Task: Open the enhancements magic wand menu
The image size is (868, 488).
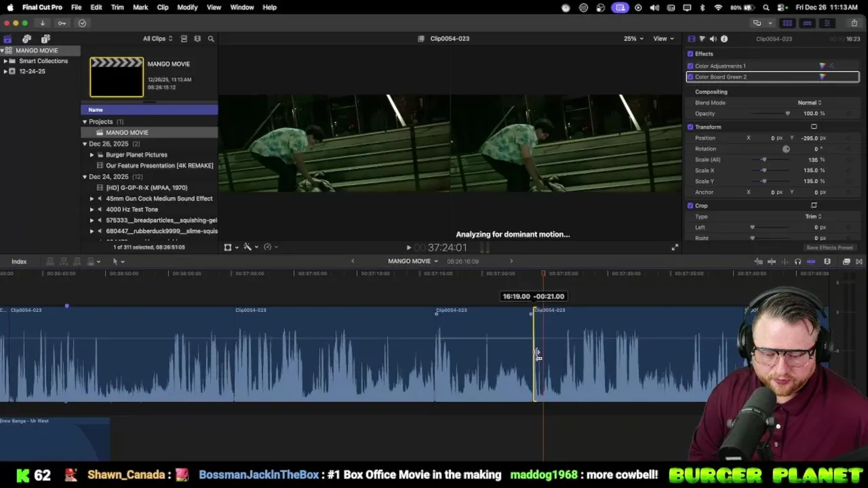Action: coord(250,247)
